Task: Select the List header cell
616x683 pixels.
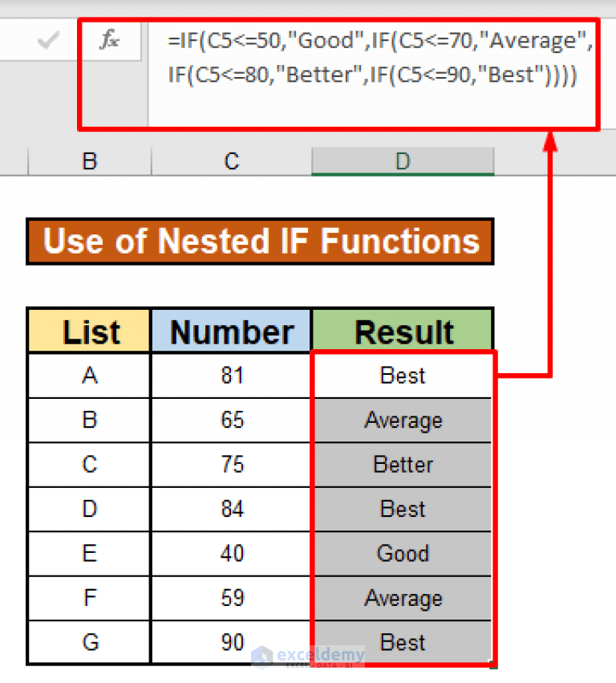Action: [x=88, y=331]
